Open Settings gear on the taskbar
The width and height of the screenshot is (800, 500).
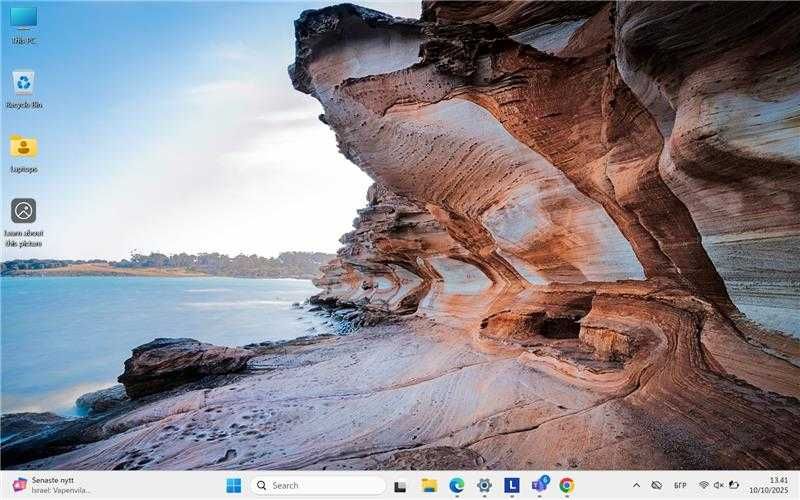(484, 485)
